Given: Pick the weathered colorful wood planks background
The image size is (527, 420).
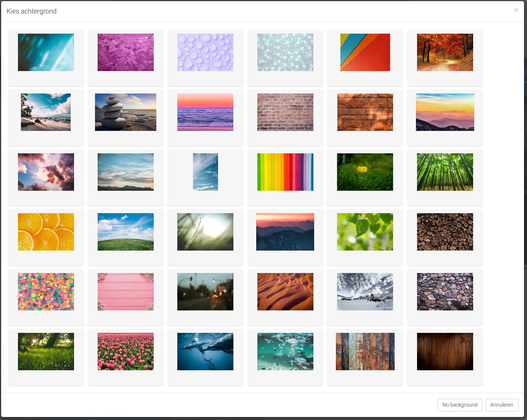Looking at the screenshot, I should (365, 352).
